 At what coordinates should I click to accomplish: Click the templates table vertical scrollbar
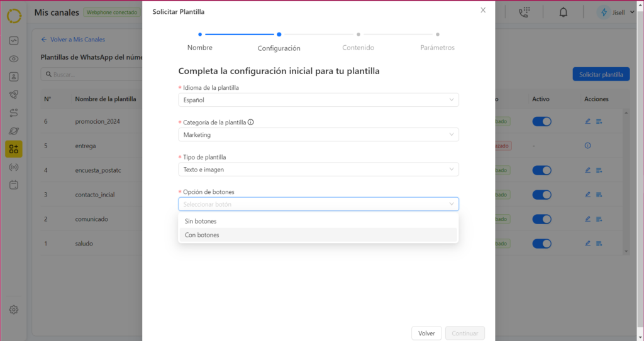click(625, 181)
